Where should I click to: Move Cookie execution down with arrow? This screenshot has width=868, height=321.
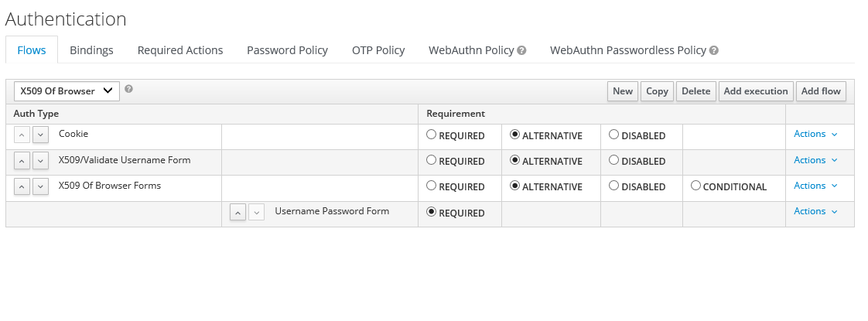point(40,135)
